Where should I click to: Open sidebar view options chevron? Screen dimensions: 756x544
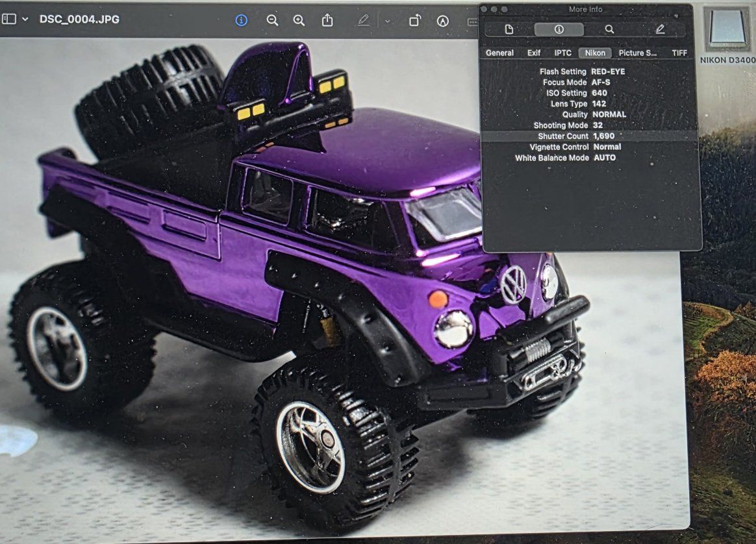[25, 19]
